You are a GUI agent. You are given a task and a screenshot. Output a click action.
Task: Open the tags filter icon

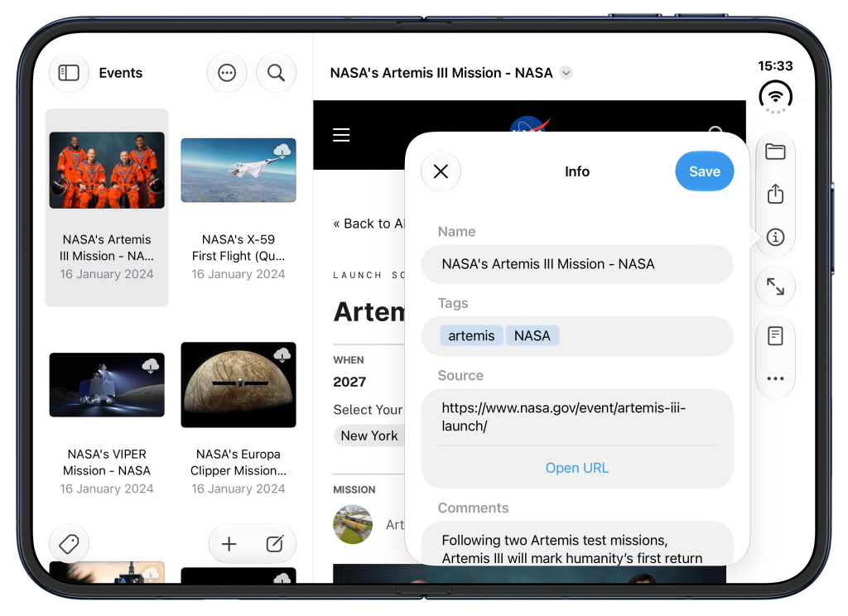click(70, 543)
